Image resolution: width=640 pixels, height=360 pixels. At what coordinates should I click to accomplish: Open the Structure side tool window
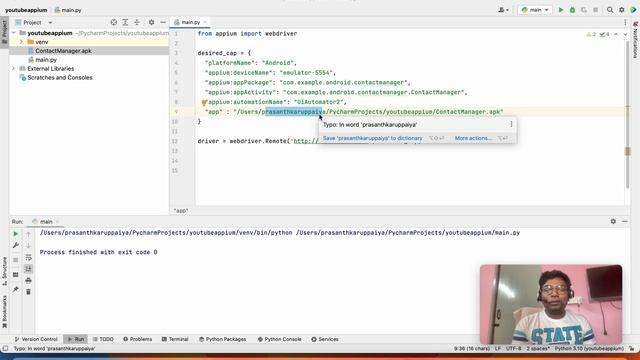4,271
